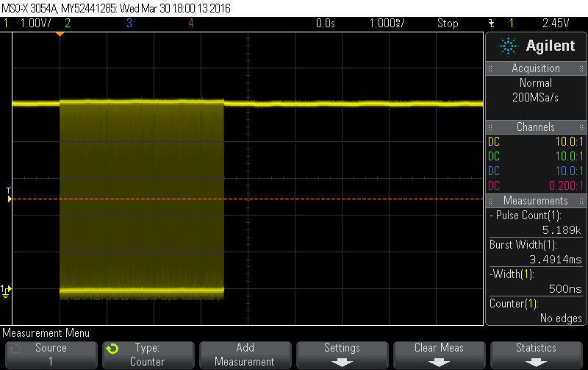
Task: Toggle channel 4 in the top bar
Action: click(191, 23)
